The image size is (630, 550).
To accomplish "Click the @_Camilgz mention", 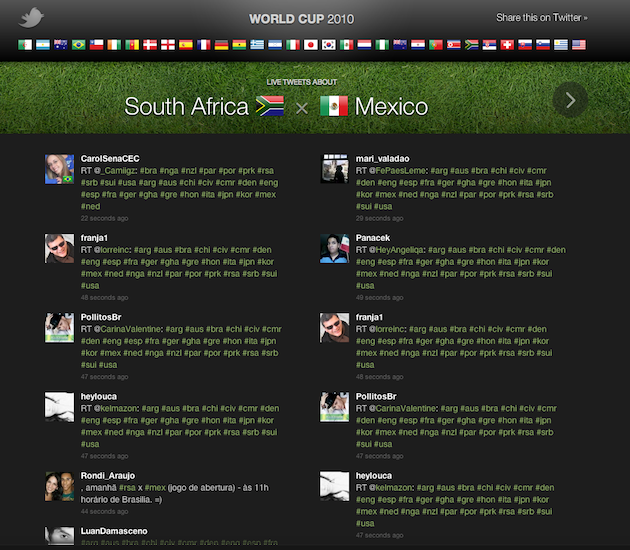I will coord(115,171).
